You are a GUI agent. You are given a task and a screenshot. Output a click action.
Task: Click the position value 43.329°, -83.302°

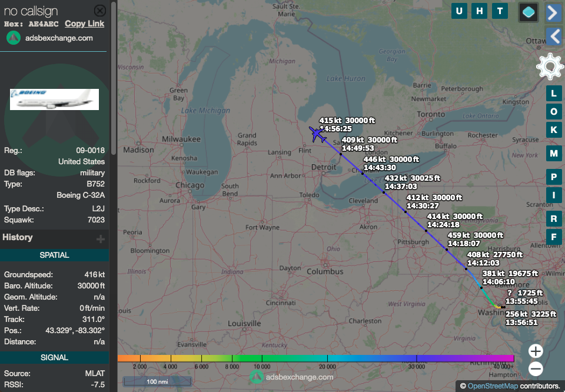point(75,330)
